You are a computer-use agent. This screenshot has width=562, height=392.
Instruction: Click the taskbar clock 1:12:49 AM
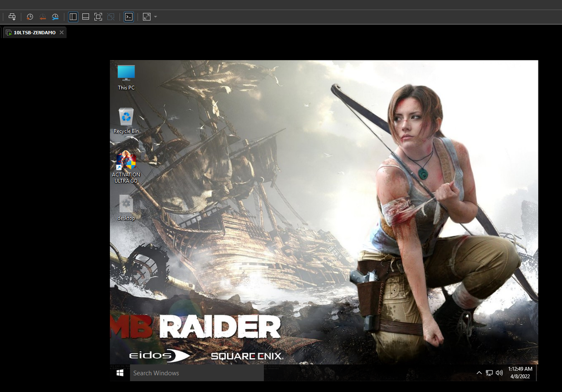(520, 369)
